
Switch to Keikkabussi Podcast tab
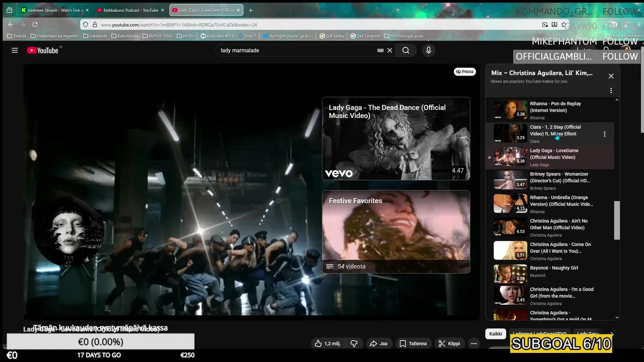(x=130, y=10)
